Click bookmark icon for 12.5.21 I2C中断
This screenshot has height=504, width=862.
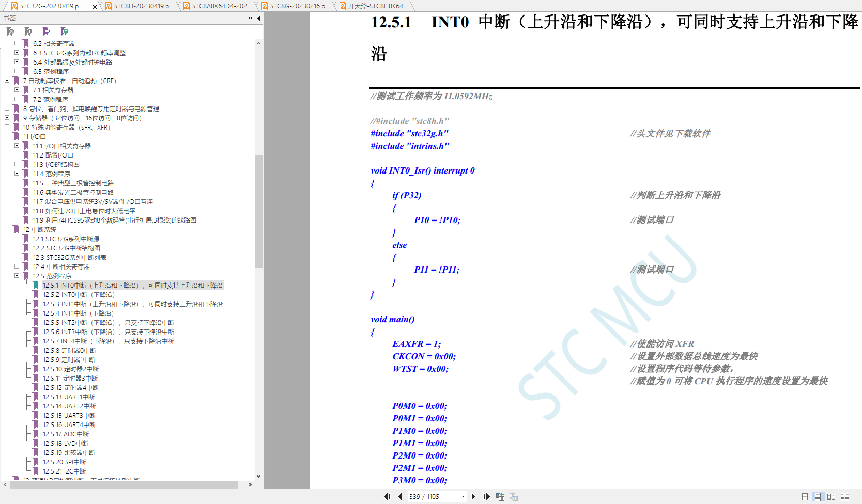pyautogui.click(x=36, y=471)
